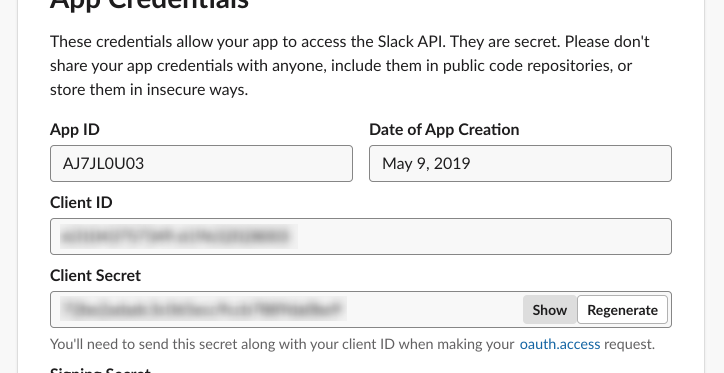
Task: Click the Client ID label
Action: click(81, 202)
